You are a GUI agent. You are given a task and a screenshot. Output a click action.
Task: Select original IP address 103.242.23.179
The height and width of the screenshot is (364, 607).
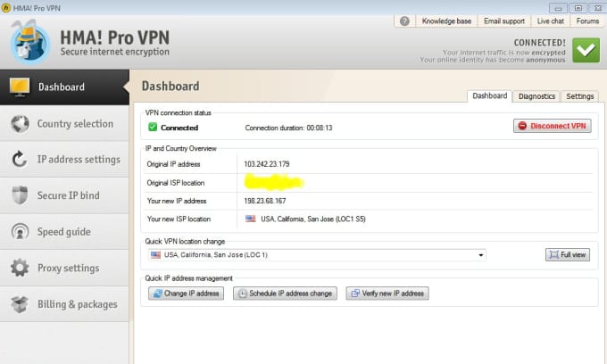(267, 164)
